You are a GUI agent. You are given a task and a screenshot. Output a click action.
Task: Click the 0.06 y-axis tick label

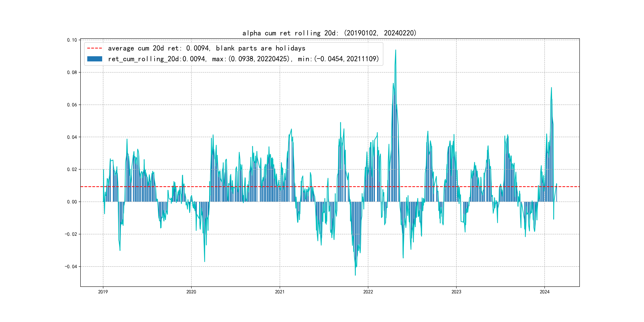pos(72,105)
